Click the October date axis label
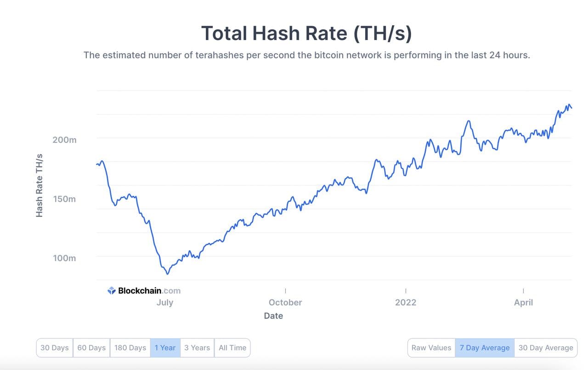This screenshot has height=370, width=588. (x=285, y=302)
